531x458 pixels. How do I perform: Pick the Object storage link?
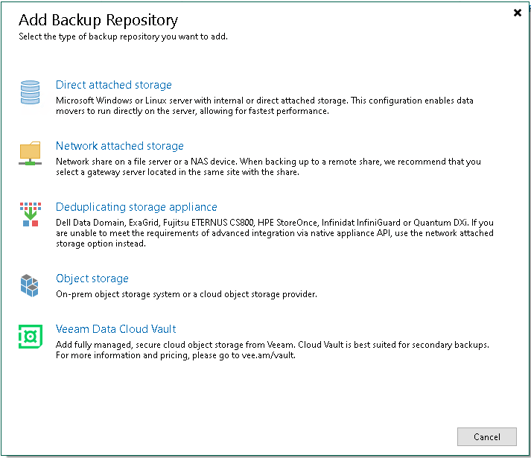(x=92, y=278)
